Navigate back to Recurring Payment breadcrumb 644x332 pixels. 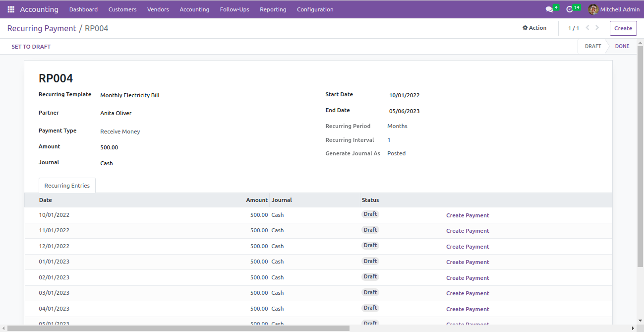[42, 28]
